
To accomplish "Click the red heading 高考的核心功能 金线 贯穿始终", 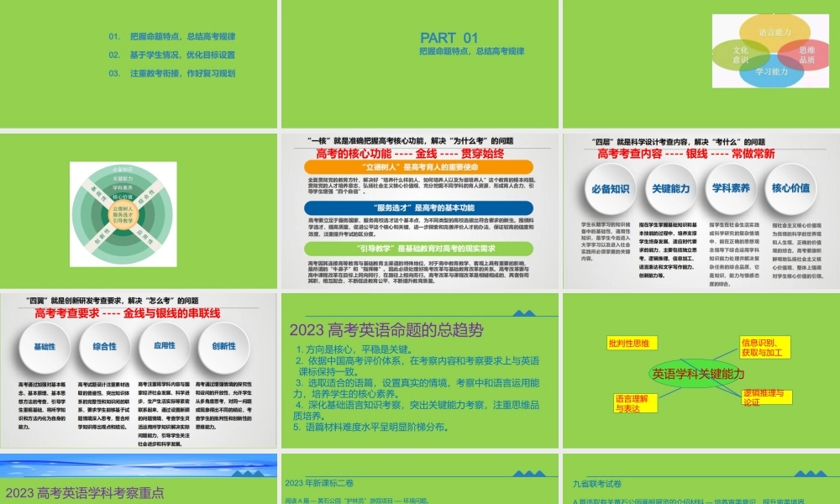I will coord(410,154).
